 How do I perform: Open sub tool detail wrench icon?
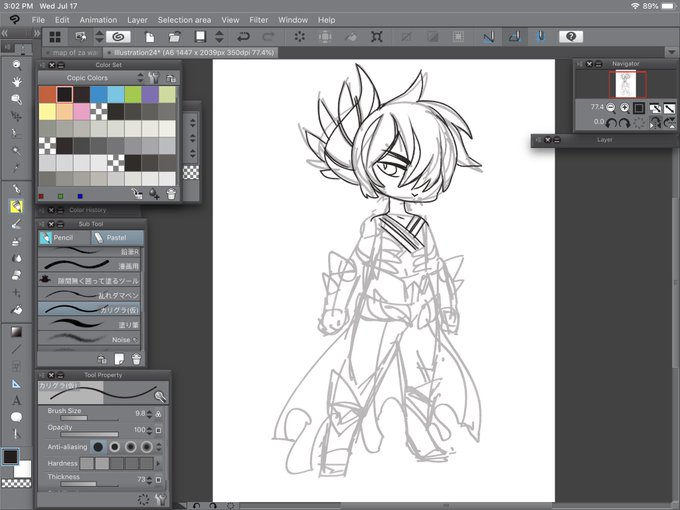coord(160,500)
